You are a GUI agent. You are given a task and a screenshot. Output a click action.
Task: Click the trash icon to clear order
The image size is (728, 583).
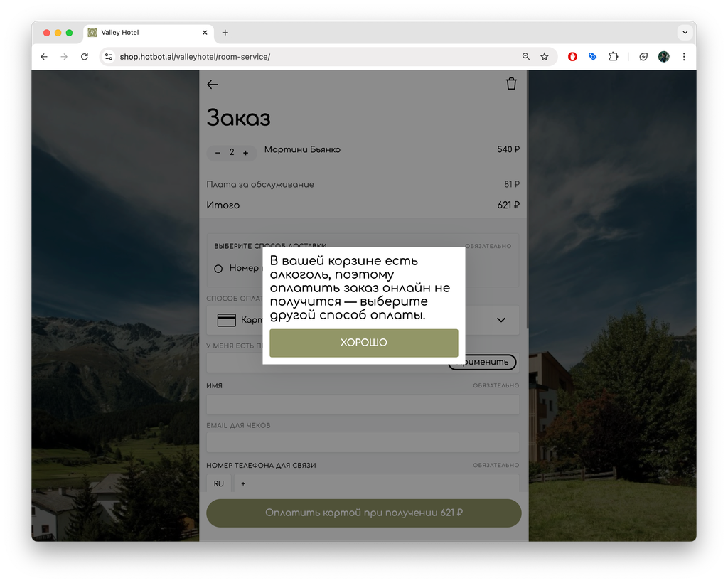pos(511,84)
